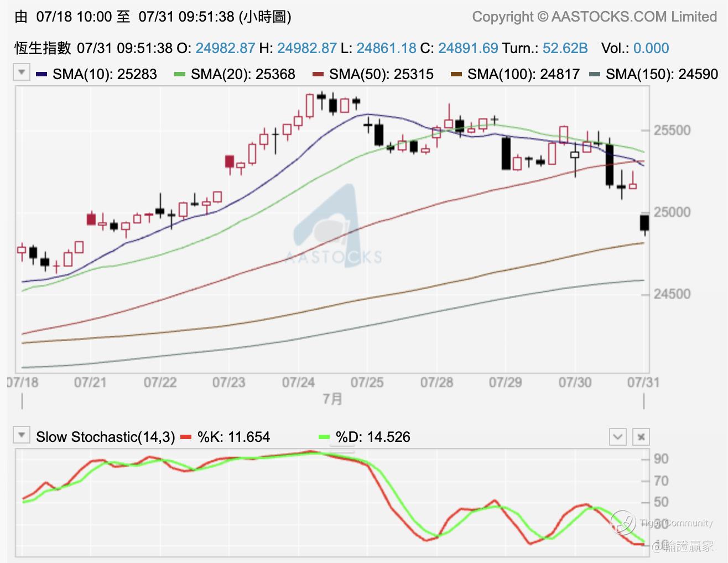728x563 pixels.
Task: Collapse the Slow Stochastic panel chevron
Action: pyautogui.click(x=617, y=437)
